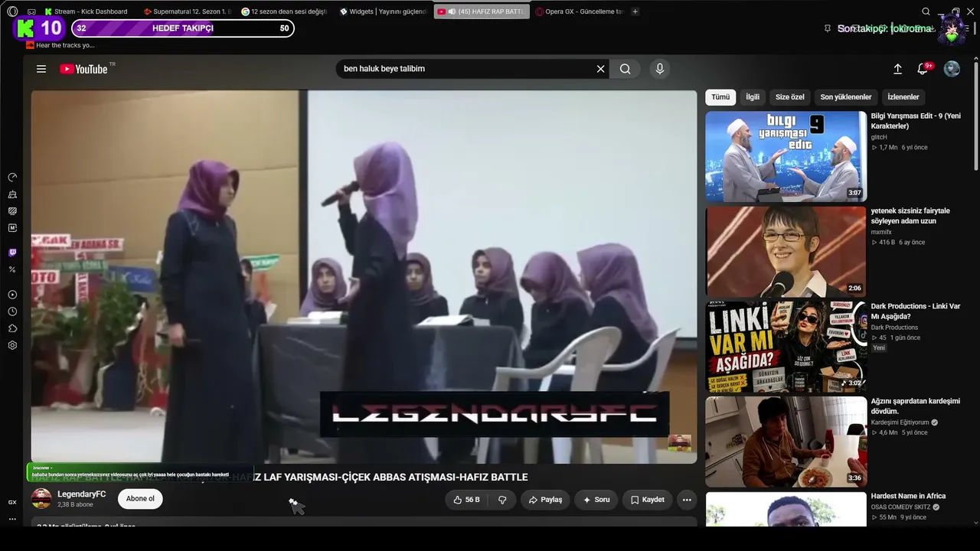
Task: Open the browser tab search magnifier
Action: coord(926,11)
